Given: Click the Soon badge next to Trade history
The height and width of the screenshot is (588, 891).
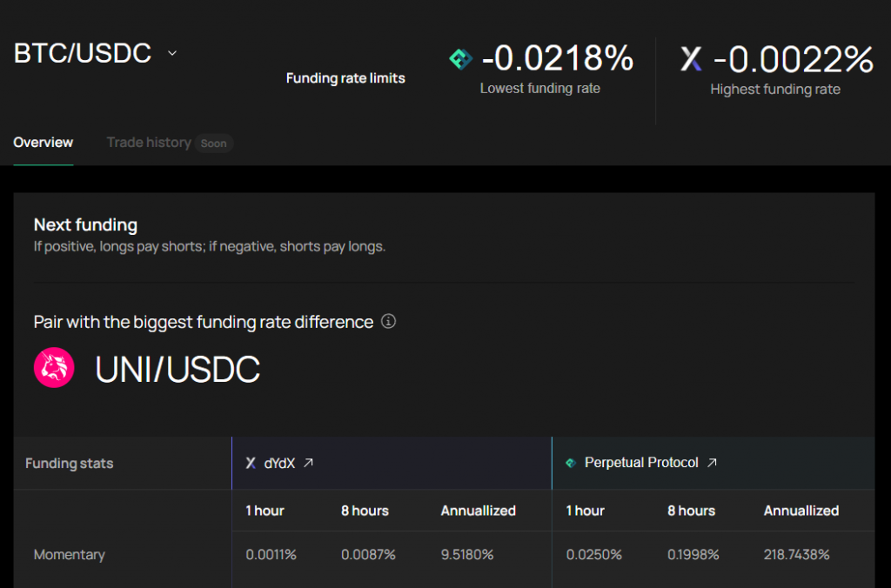Looking at the screenshot, I should click(x=213, y=144).
